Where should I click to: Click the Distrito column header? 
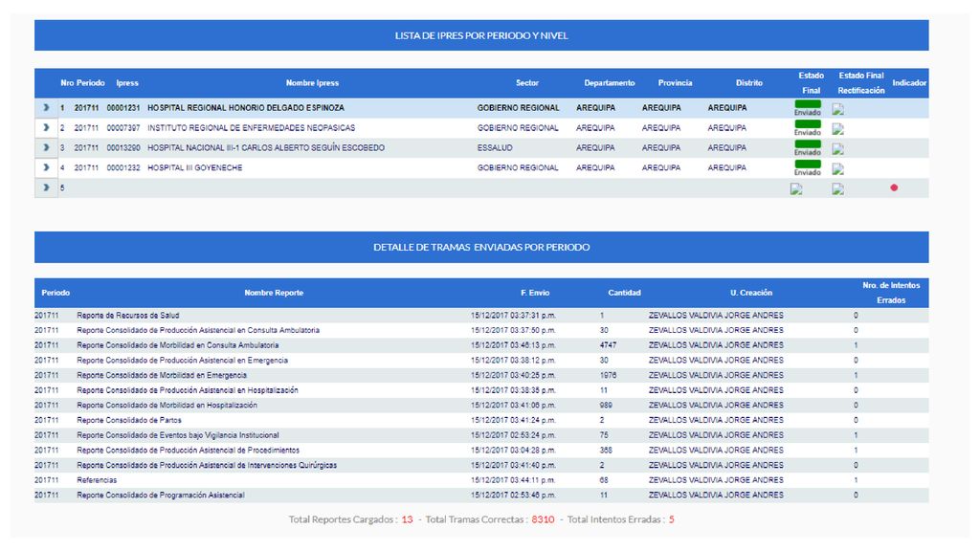(x=748, y=82)
